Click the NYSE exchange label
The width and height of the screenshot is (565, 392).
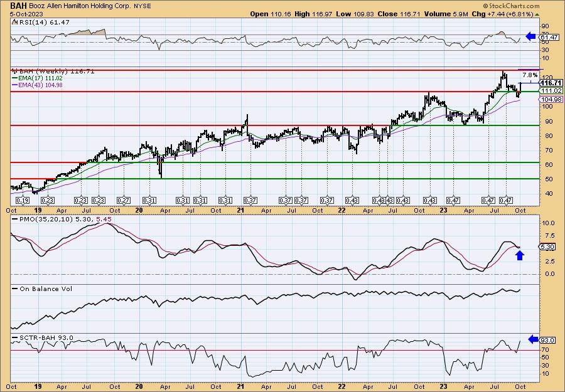click(142, 6)
